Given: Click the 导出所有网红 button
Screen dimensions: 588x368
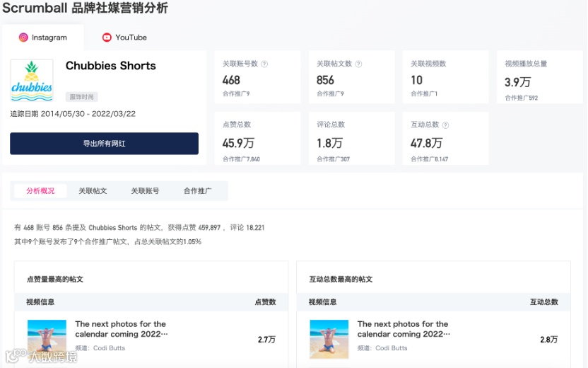Looking at the screenshot, I should (105, 144).
